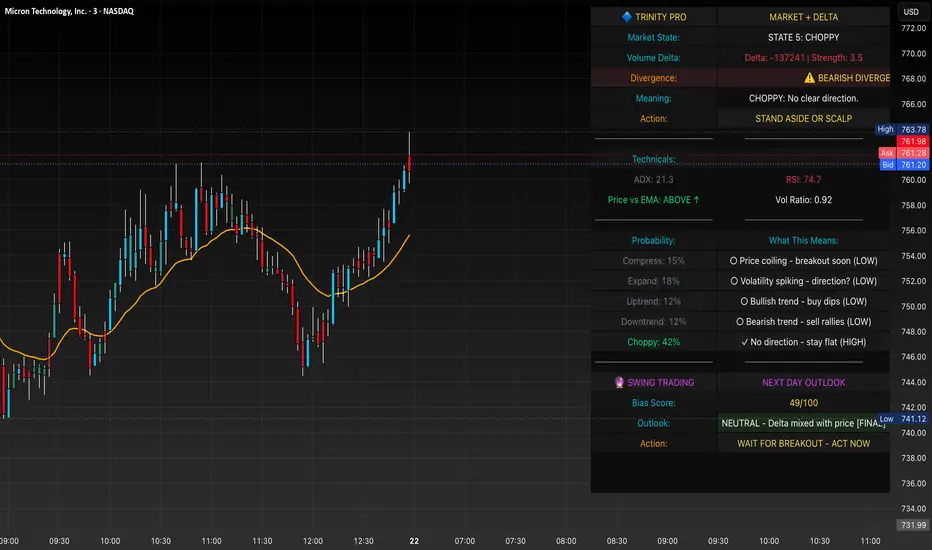Viewport: 932px width, 550px height.
Task: Click NEUTRAL - Delta mixed with price
Action: click(x=803, y=423)
